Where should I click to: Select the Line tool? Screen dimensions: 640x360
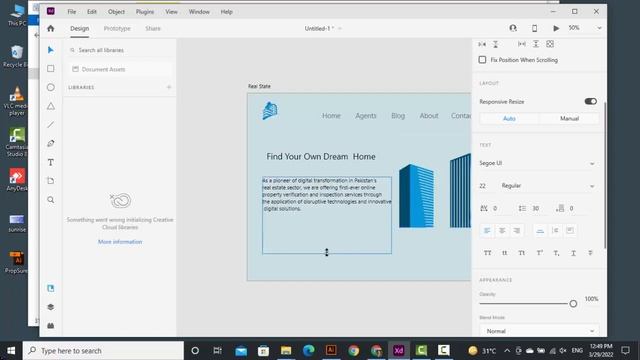coord(51,124)
